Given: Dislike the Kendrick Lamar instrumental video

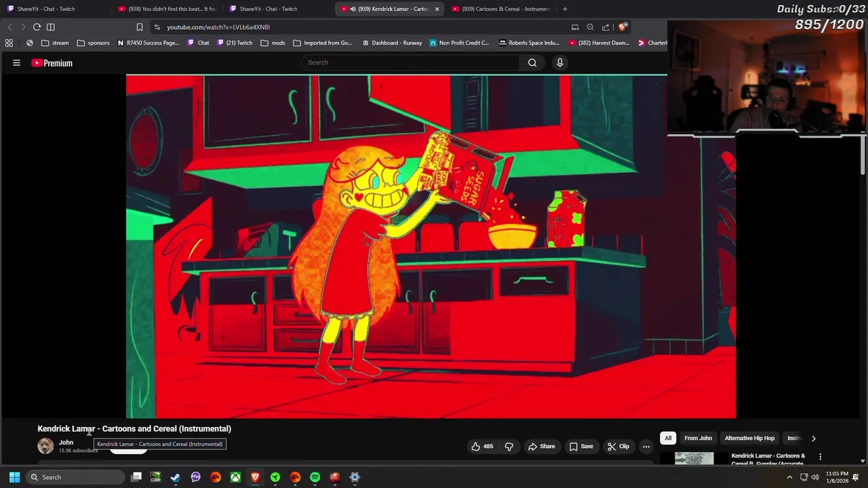Looking at the screenshot, I should coord(509,447).
